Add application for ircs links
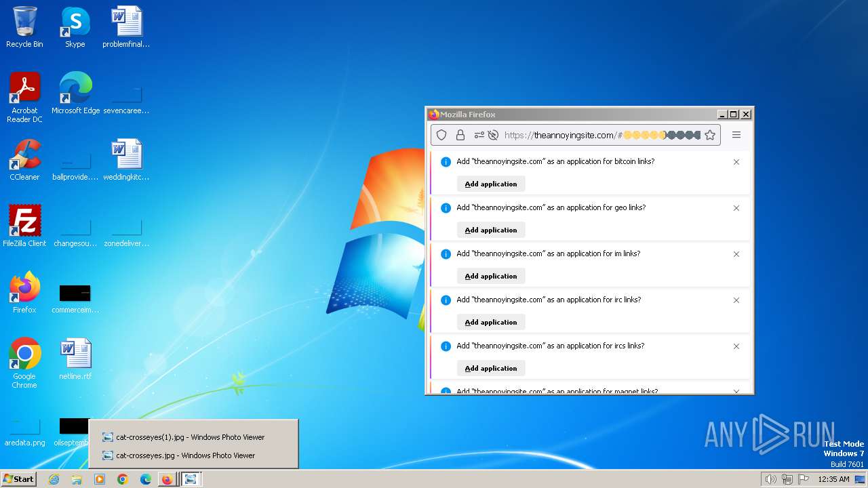Viewport: 868px width, 488px height. (x=491, y=368)
